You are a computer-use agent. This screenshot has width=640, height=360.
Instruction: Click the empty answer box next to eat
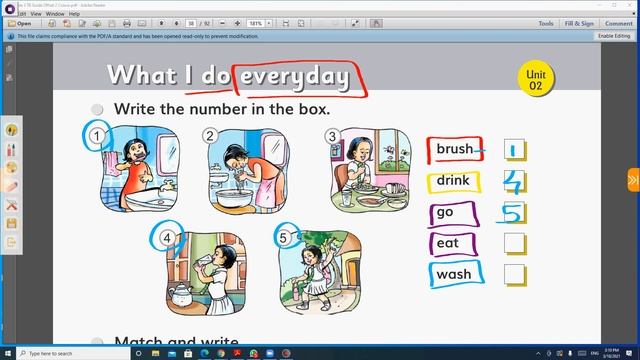pos(514,243)
